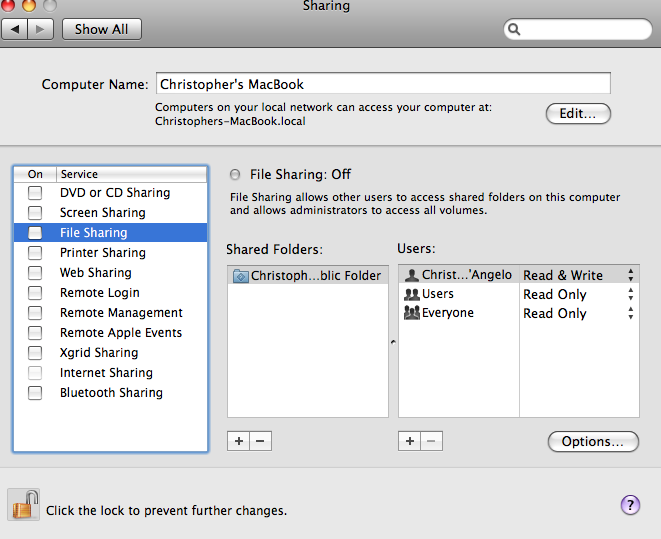Screen dimensions: 661x539
Task: Enable Printer Sharing checkbox
Action: click(x=35, y=252)
